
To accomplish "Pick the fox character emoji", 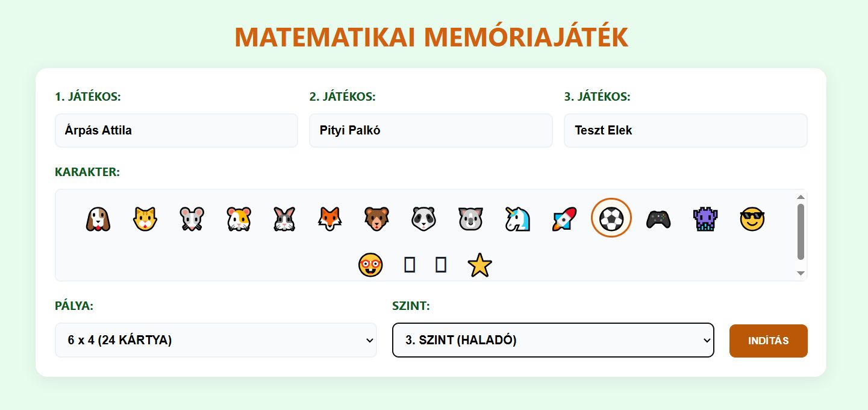I will (x=329, y=219).
